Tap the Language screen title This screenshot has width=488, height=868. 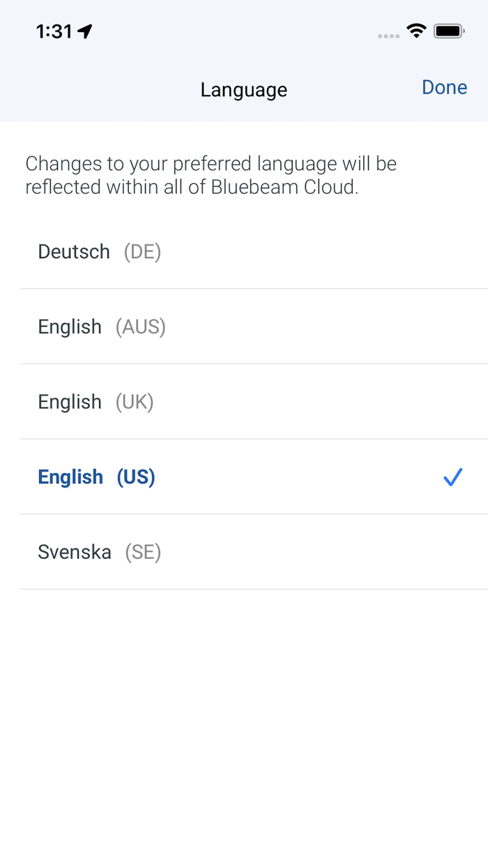(244, 90)
